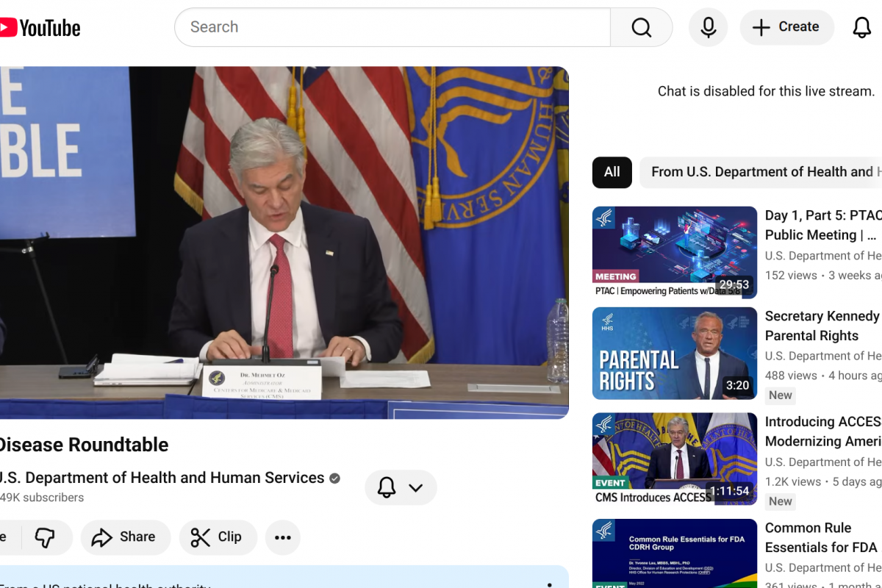
Task: Start voice search with microphone icon
Action: point(708,27)
